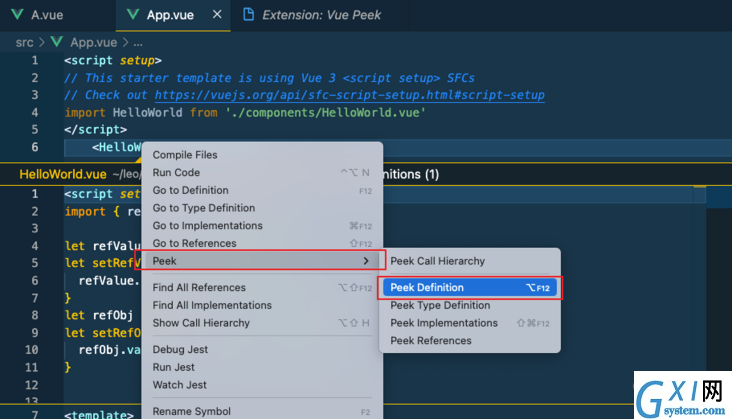Open the vuejs.org script-setup link
This screenshot has width=732, height=419.
350,95
